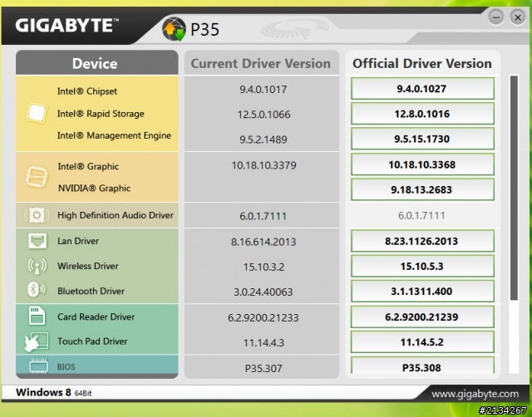Install NVIDIA Graphic driver 9.18.13.2683
This screenshot has height=417, width=532.
click(422, 189)
